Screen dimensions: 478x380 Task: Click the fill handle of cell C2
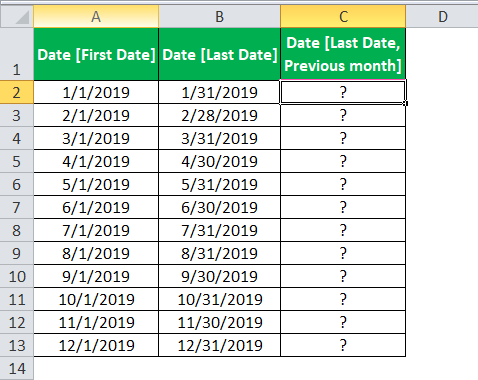[405, 104]
